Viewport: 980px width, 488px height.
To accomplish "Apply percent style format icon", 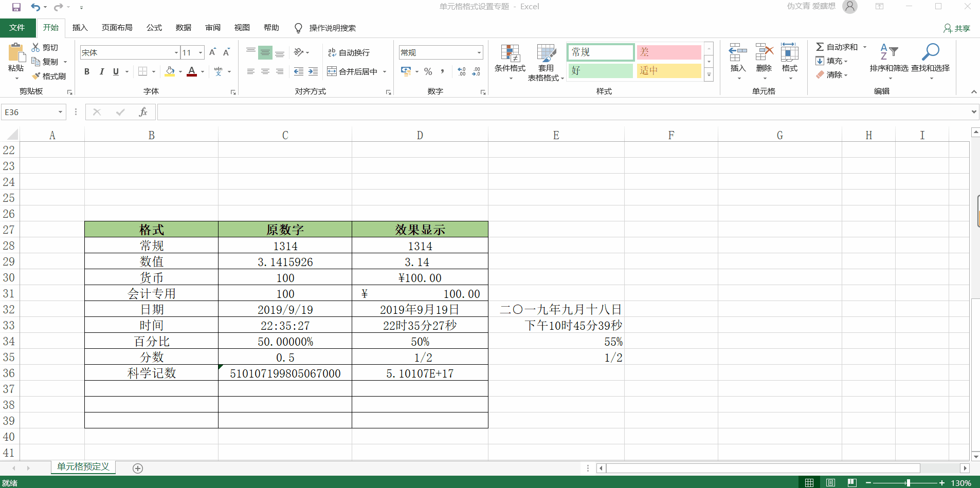I will [x=428, y=71].
